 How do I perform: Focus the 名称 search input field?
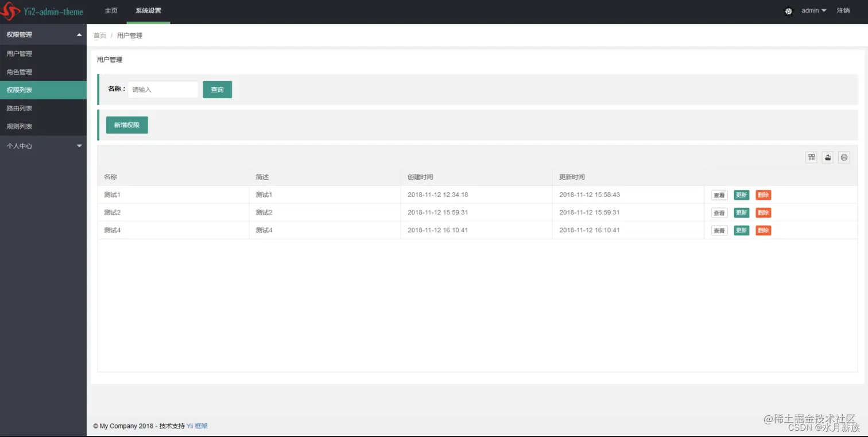point(163,90)
